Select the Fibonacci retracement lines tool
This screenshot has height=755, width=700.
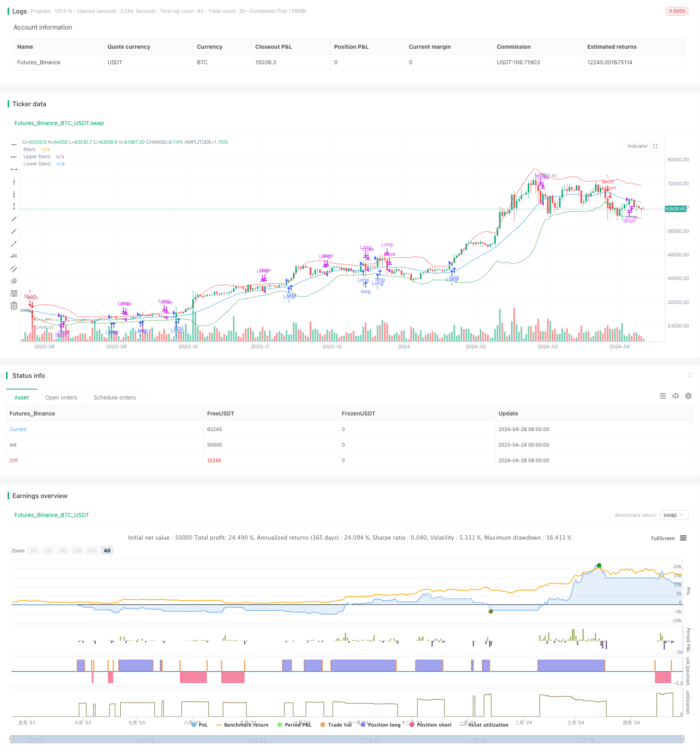pyautogui.click(x=14, y=293)
